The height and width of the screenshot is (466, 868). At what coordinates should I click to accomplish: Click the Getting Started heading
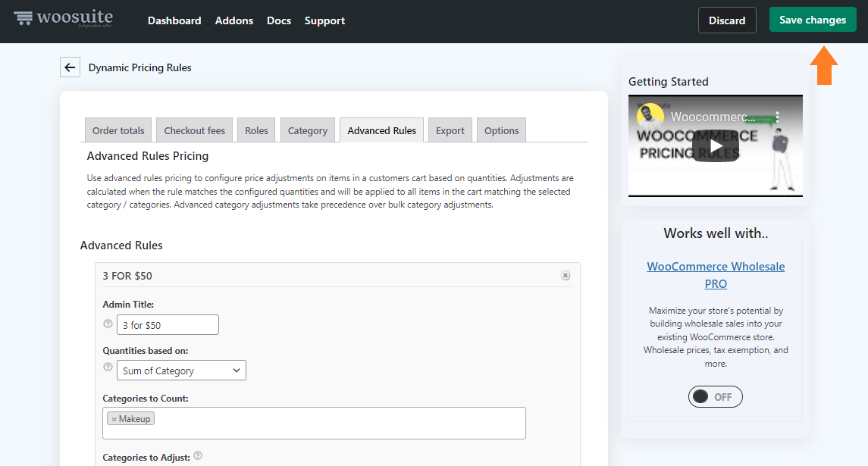[x=668, y=81]
